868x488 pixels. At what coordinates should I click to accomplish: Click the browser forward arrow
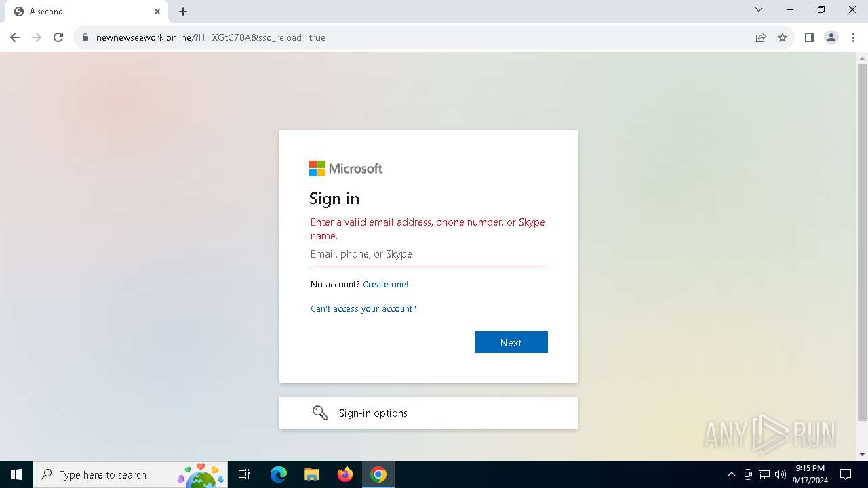(x=37, y=37)
